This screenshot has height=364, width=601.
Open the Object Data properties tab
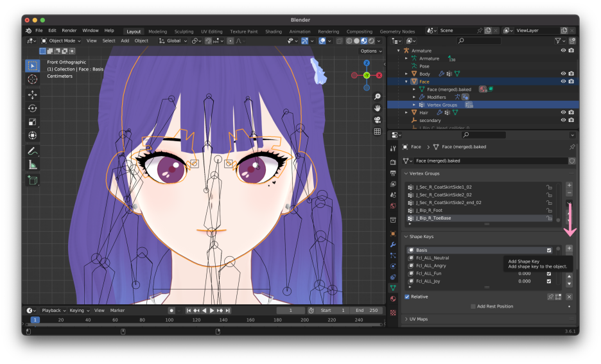coord(393,288)
